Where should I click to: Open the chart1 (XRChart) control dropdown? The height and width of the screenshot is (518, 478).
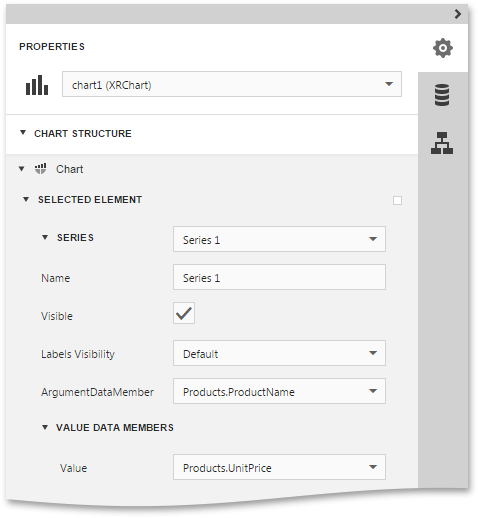click(x=232, y=84)
